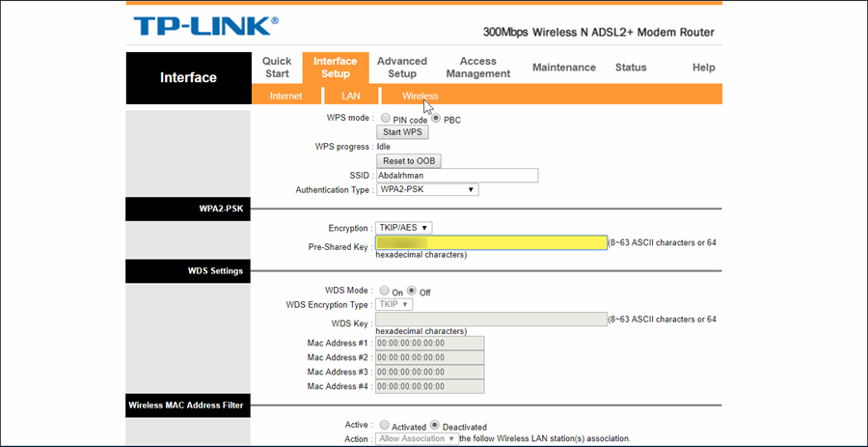Set WDS Mode to Off
The width and height of the screenshot is (868, 447).
point(412,291)
